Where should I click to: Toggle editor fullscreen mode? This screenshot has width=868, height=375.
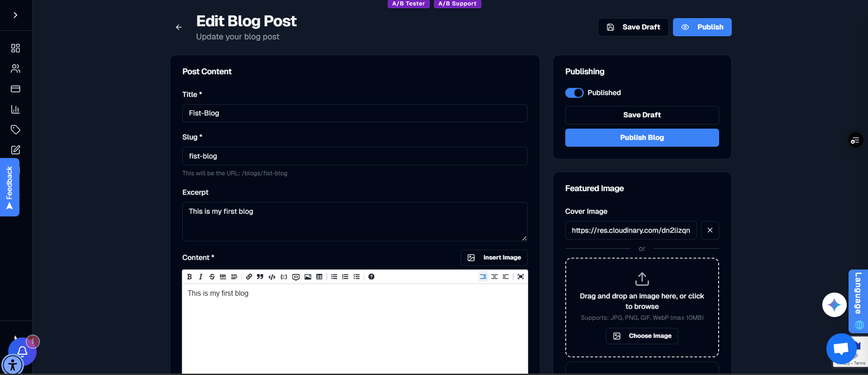click(521, 277)
